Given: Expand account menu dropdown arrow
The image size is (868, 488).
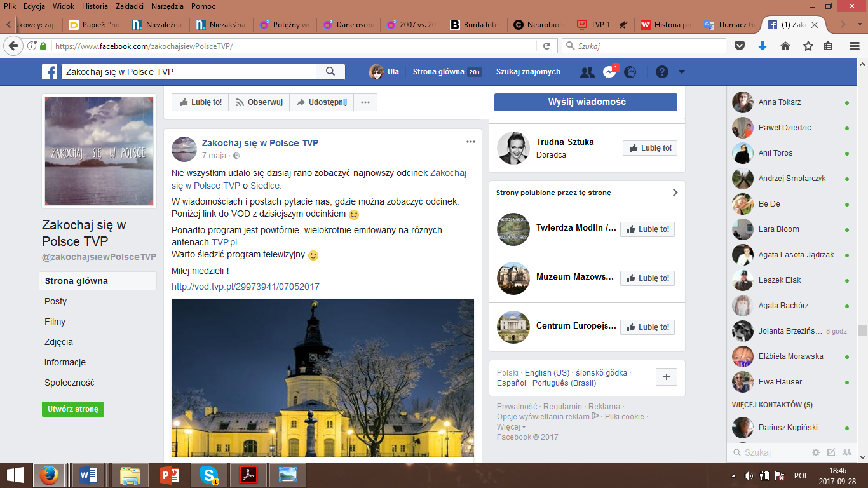Looking at the screenshot, I should (682, 72).
